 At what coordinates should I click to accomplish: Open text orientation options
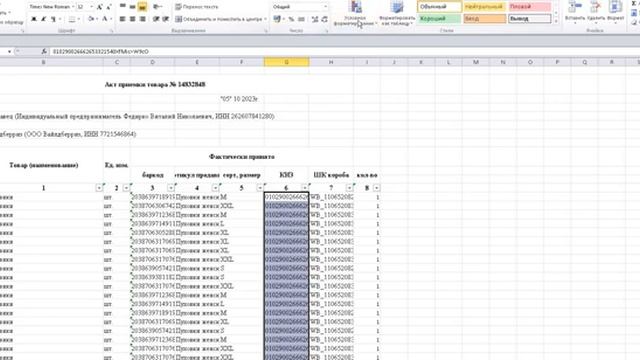pos(157,7)
